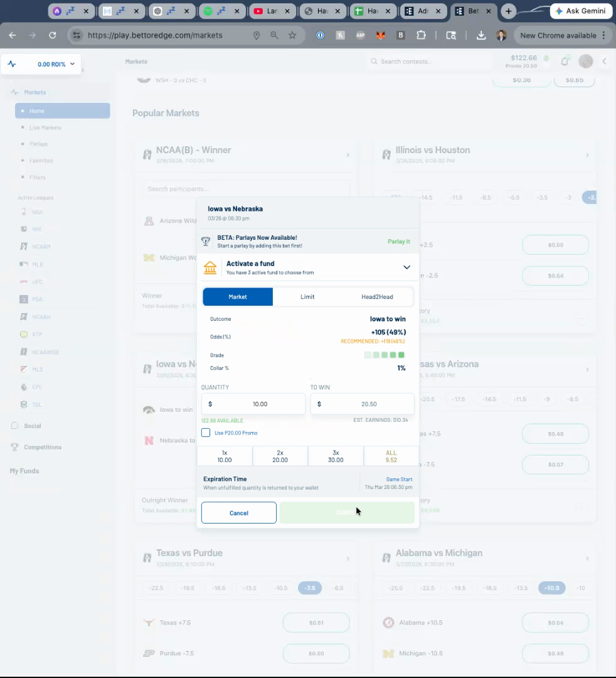Screen dimensions: 616x678
Task: Click the notification bell icon
Action: point(565,61)
